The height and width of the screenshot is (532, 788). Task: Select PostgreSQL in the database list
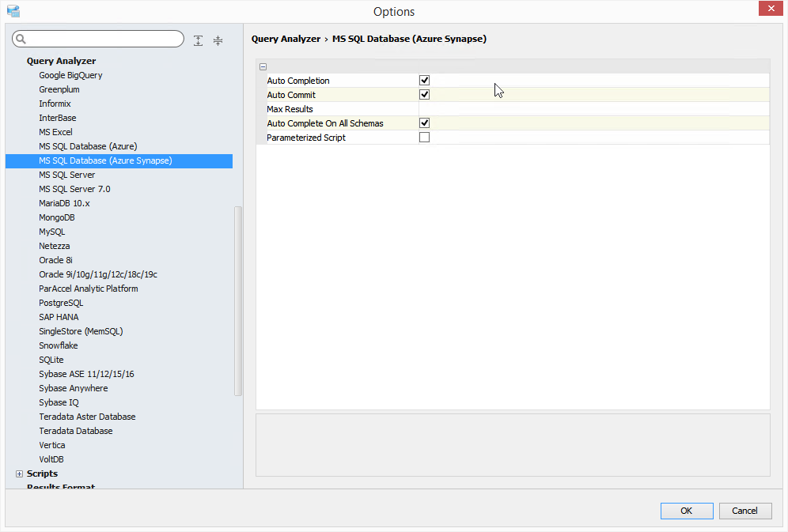click(x=61, y=303)
